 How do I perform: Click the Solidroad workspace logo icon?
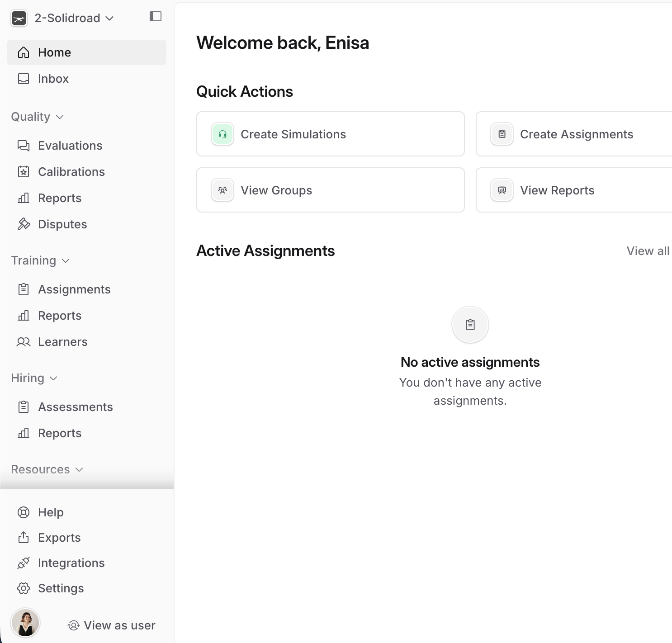pyautogui.click(x=19, y=19)
